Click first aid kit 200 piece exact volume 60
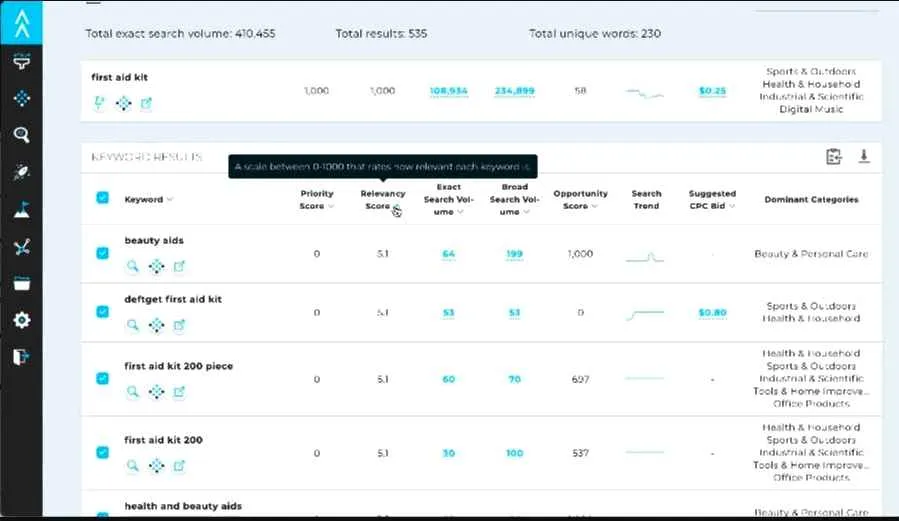 (x=448, y=379)
